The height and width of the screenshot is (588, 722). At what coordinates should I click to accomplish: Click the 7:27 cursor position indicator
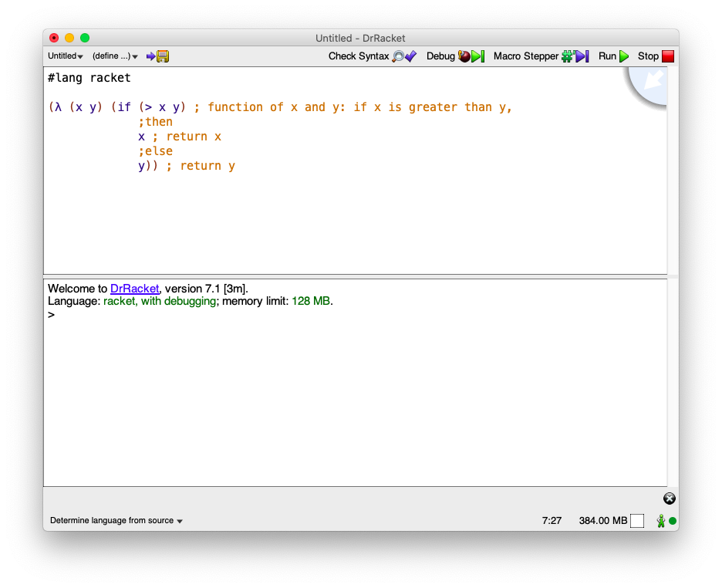click(552, 521)
